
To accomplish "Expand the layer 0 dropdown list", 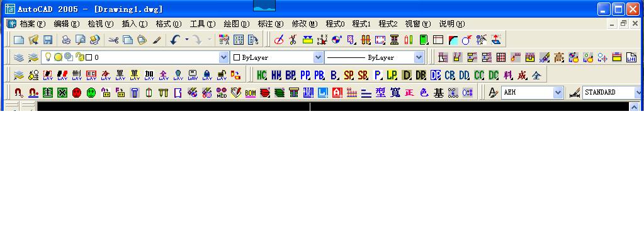I will [x=223, y=57].
